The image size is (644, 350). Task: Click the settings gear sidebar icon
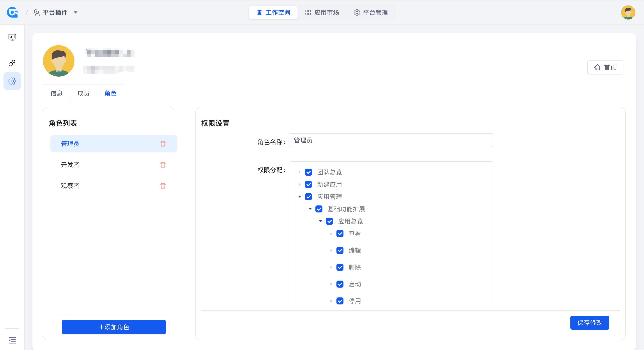coord(12,81)
